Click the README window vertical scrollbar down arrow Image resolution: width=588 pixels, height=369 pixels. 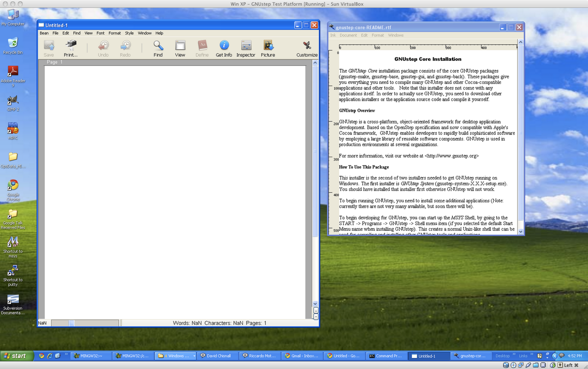521,231
